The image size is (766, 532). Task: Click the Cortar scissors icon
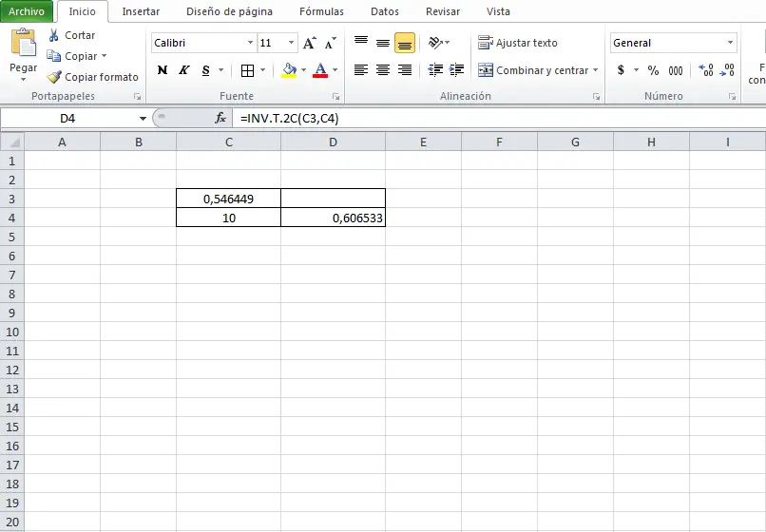click(54, 35)
